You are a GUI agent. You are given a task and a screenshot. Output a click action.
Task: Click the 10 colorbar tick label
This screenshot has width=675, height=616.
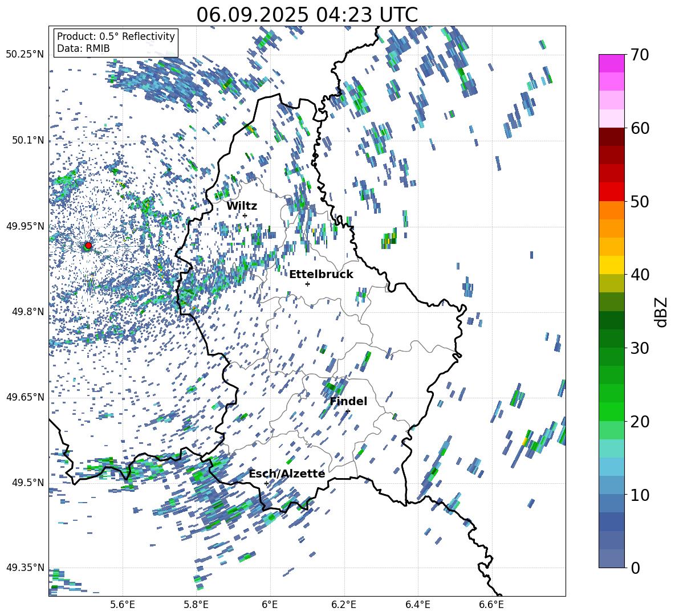click(640, 495)
